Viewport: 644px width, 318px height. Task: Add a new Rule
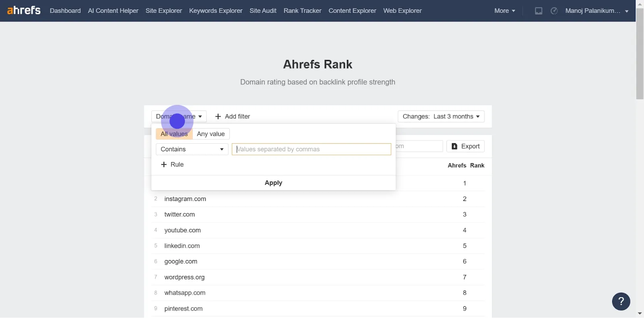pyautogui.click(x=172, y=165)
